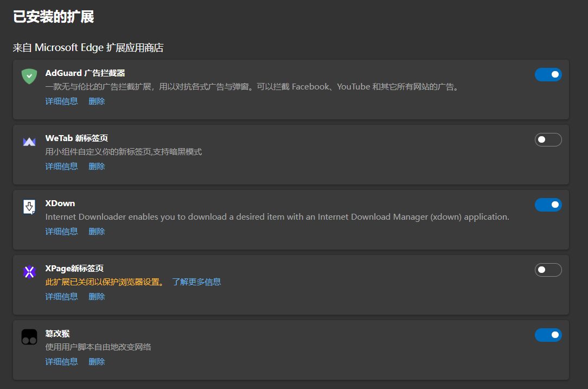This screenshot has height=389, width=588.
Task: Click 删除 under 篡改猴
Action: coord(97,362)
